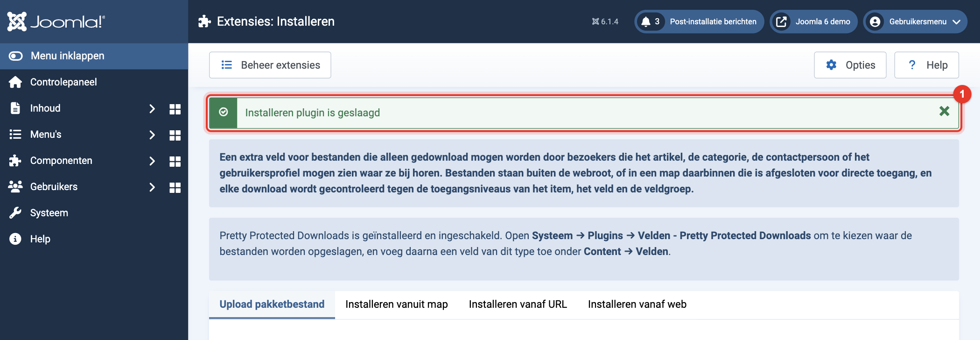The width and height of the screenshot is (980, 340).
Task: Click the Componenten puzzle icon
Action: point(15,161)
